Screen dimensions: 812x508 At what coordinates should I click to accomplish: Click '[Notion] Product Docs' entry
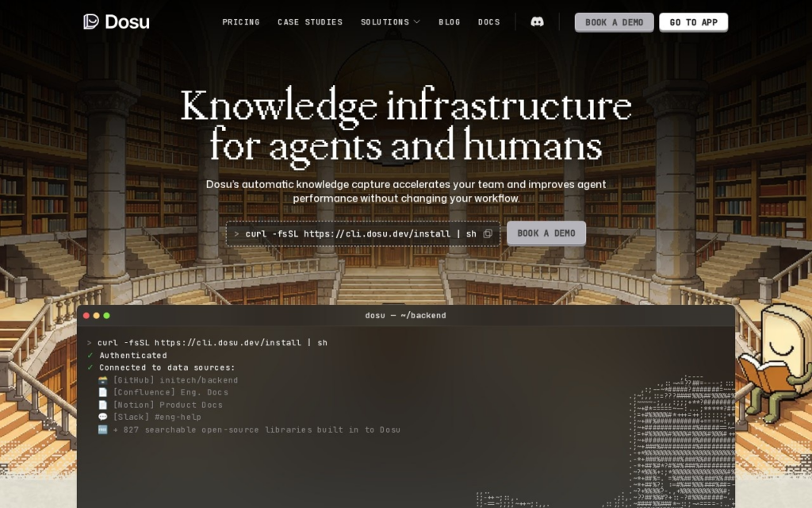[x=168, y=405]
